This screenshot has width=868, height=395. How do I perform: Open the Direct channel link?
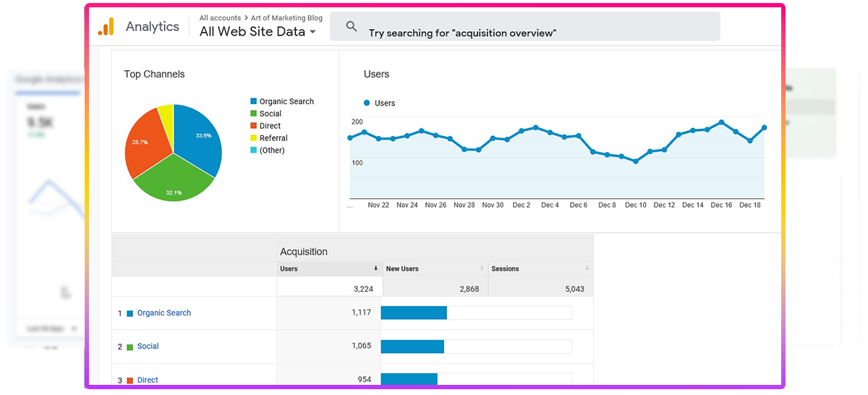coord(148,380)
